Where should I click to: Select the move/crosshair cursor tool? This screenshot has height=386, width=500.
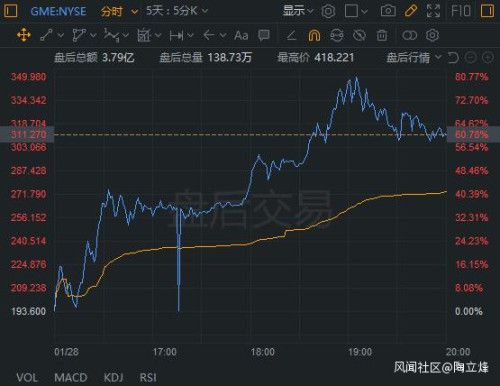[24, 35]
